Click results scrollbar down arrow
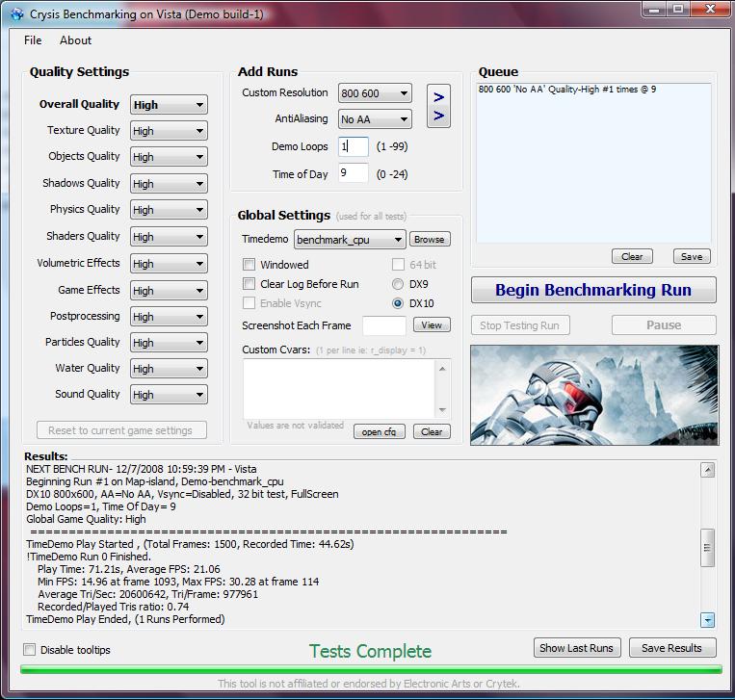The width and height of the screenshot is (735, 700). click(707, 620)
